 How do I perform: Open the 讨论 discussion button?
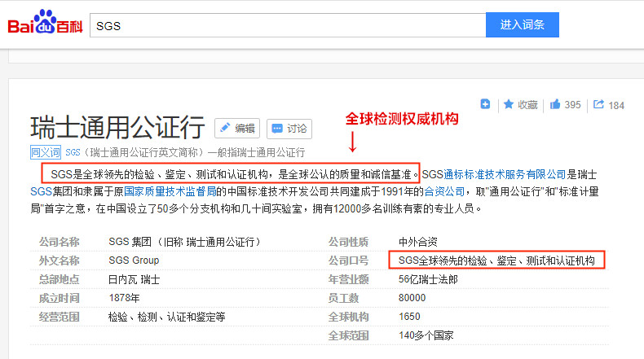point(289,129)
